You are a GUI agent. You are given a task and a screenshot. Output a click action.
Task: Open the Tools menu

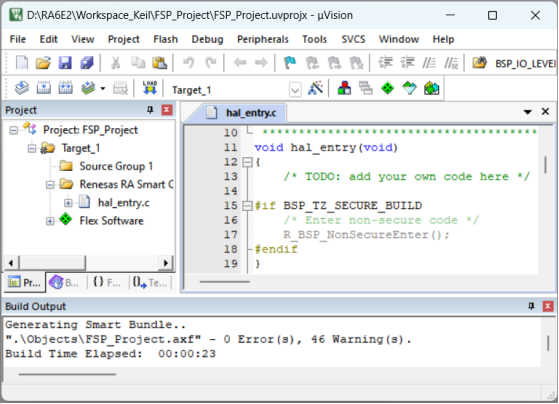314,39
